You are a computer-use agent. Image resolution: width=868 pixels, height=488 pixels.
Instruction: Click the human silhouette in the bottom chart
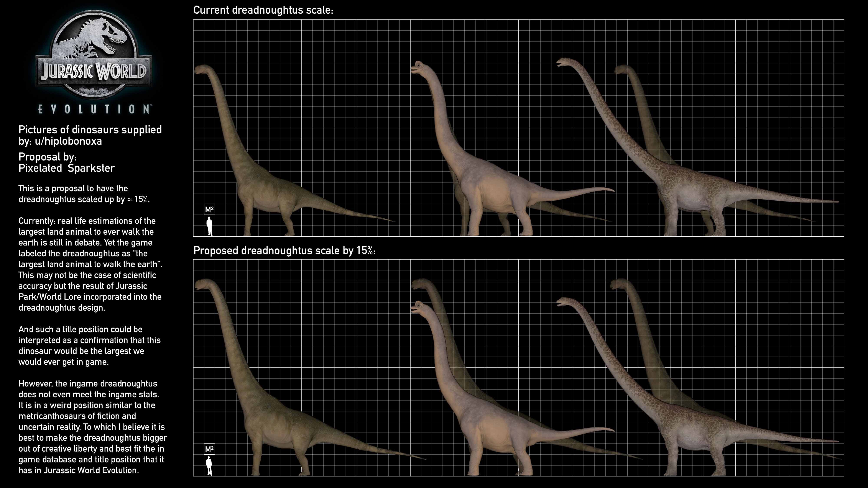coord(209,466)
